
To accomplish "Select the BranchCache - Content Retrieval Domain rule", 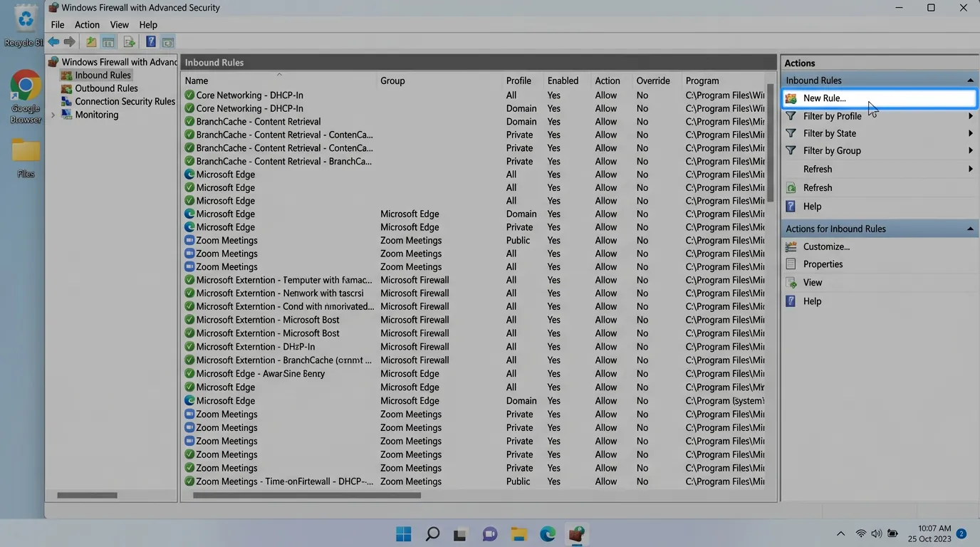I will click(x=474, y=121).
